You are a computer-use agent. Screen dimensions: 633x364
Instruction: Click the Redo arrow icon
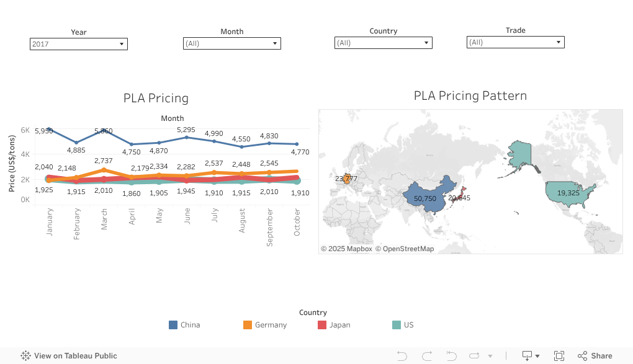click(x=426, y=356)
